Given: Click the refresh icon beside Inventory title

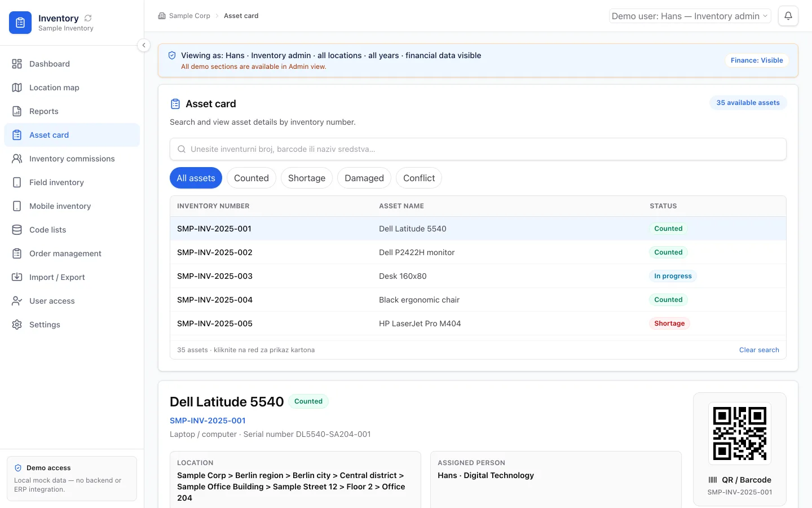Looking at the screenshot, I should click(88, 18).
